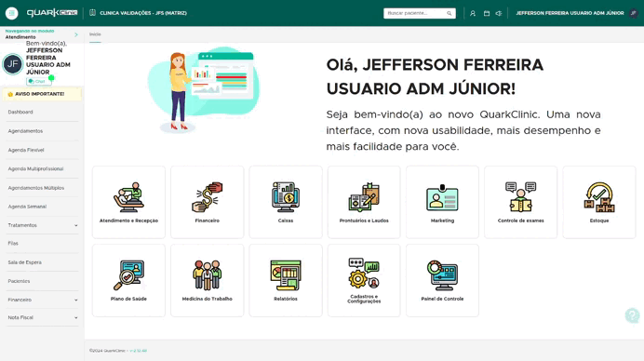Click the JEFFERSON FERREIRA USUARIO ADM JÚNIOR header name

pos(570,13)
